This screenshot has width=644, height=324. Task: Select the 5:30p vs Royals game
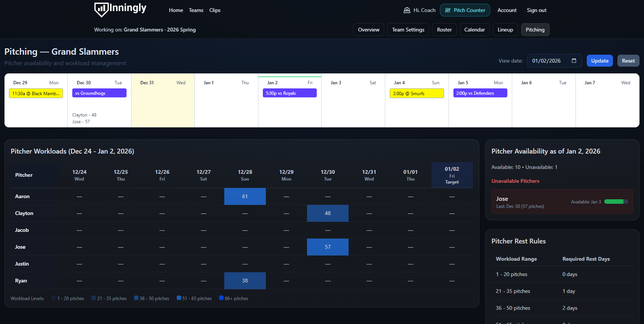coord(289,93)
